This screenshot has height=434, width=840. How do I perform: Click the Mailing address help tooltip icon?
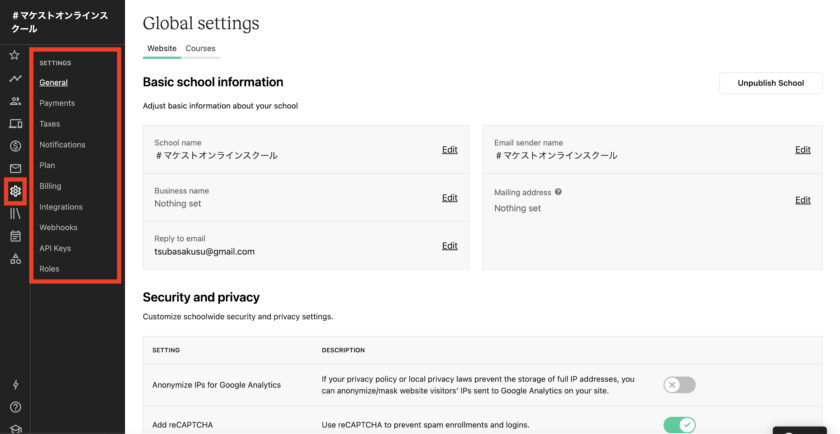pos(558,192)
